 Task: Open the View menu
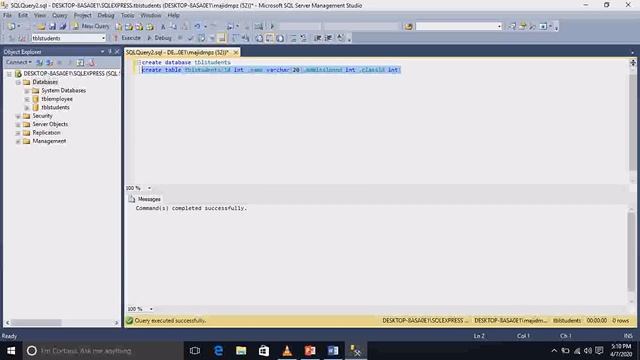click(x=40, y=15)
